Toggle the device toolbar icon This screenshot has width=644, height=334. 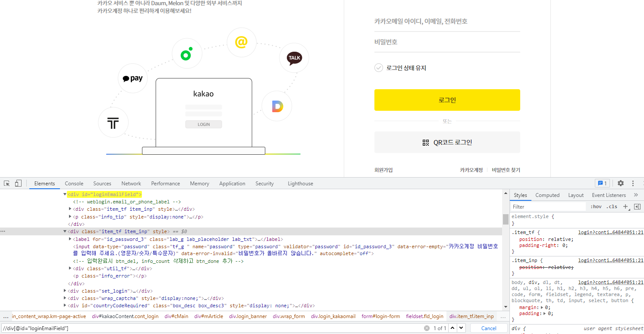18,183
